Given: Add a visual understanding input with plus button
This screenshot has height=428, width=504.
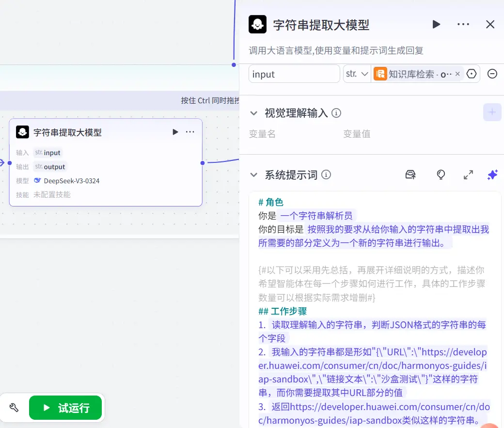Looking at the screenshot, I should pos(492,112).
